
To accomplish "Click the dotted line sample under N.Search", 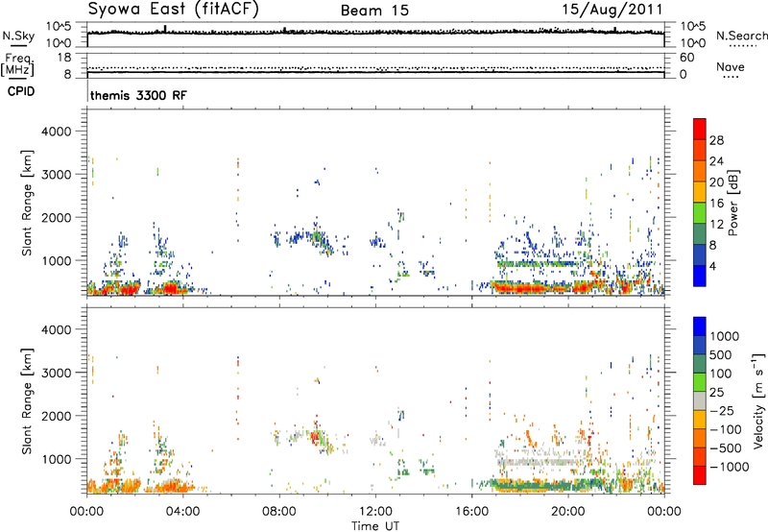I will [x=743, y=46].
